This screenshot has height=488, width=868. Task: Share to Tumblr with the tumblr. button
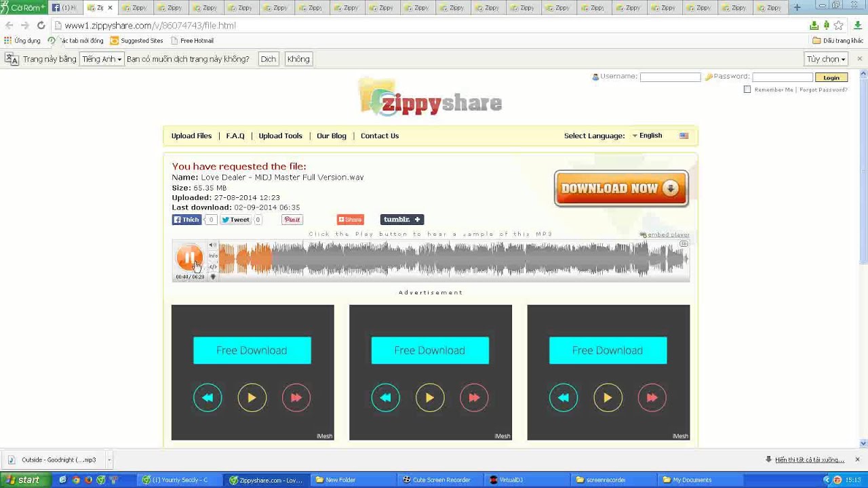point(402,220)
